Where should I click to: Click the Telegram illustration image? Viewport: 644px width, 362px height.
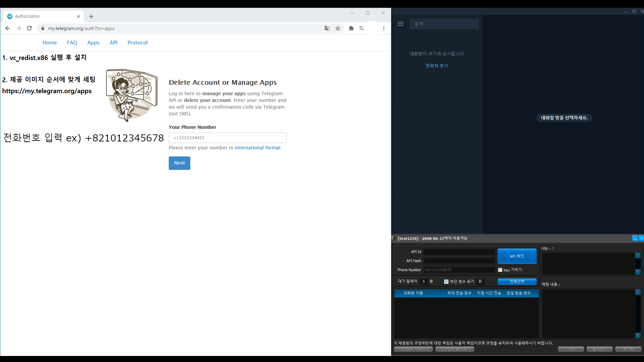tap(132, 96)
